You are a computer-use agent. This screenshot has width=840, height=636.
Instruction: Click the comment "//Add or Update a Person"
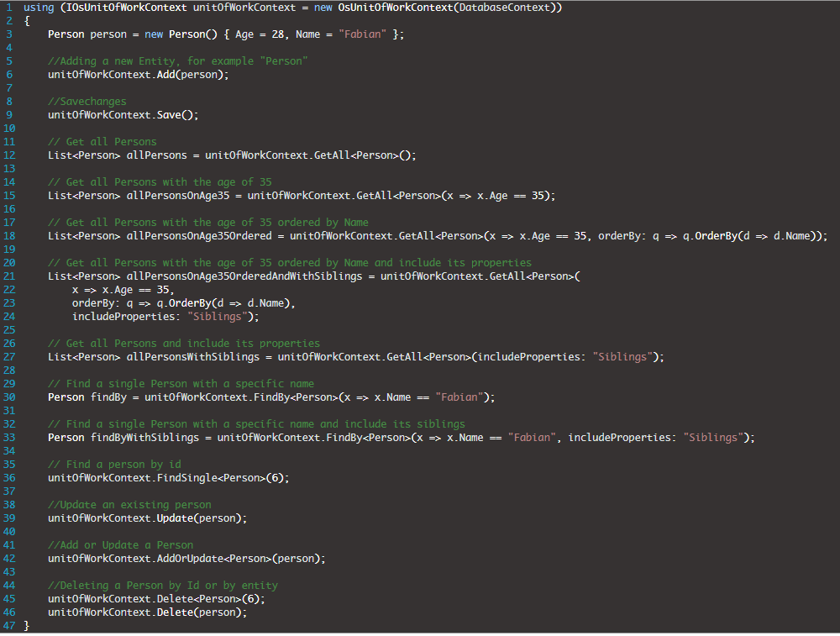120,545
